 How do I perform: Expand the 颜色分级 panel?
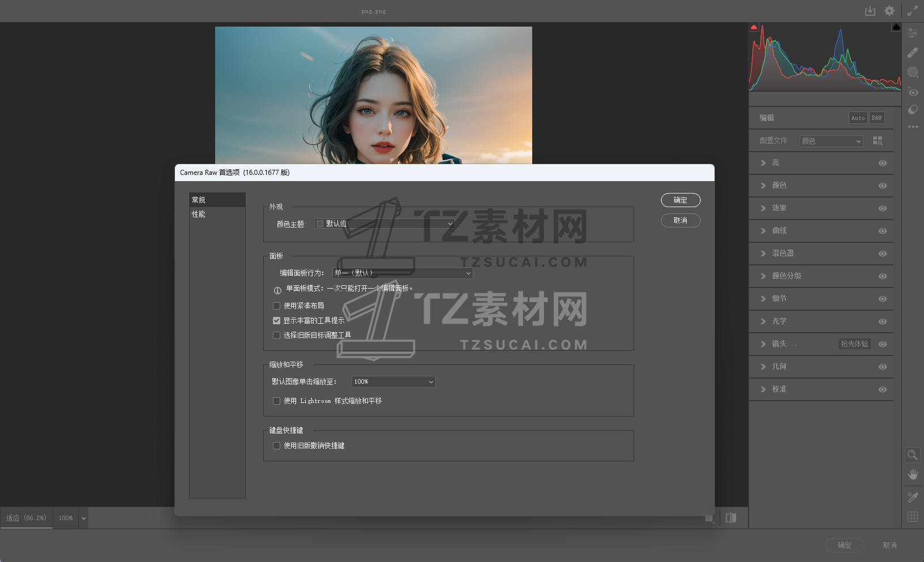tap(763, 276)
